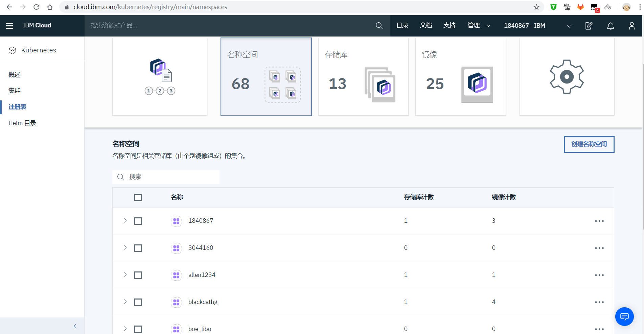Check the box for namespace 1840867
The image size is (644, 334).
click(138, 221)
